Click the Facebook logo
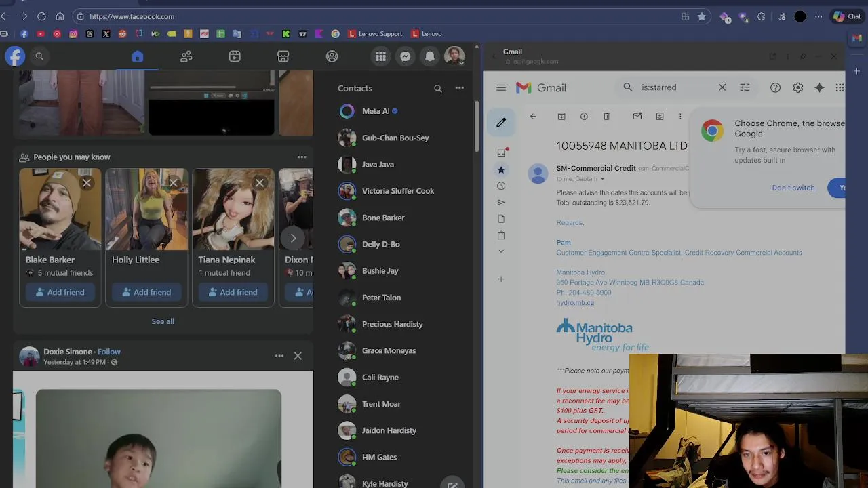This screenshot has height=488, width=868. tap(15, 56)
